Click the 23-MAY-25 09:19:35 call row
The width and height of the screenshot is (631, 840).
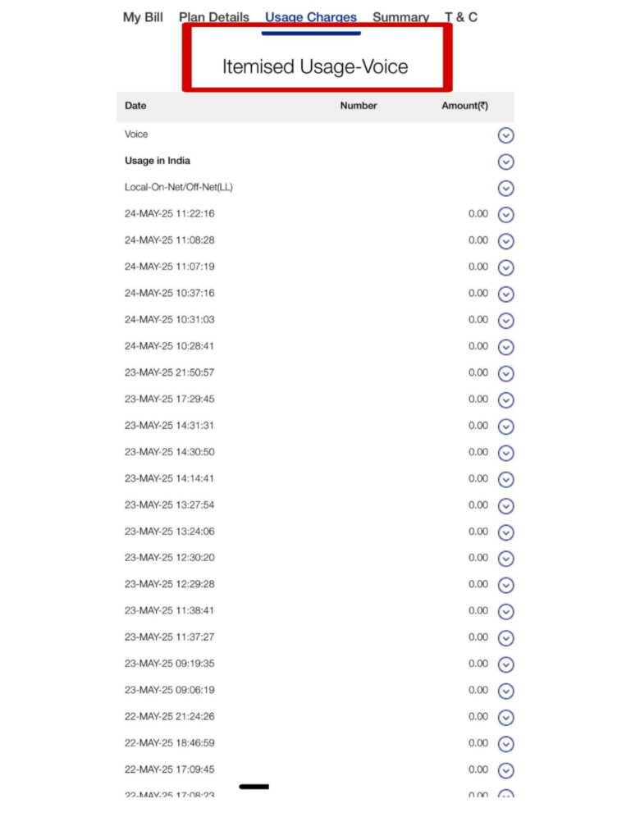click(315, 664)
